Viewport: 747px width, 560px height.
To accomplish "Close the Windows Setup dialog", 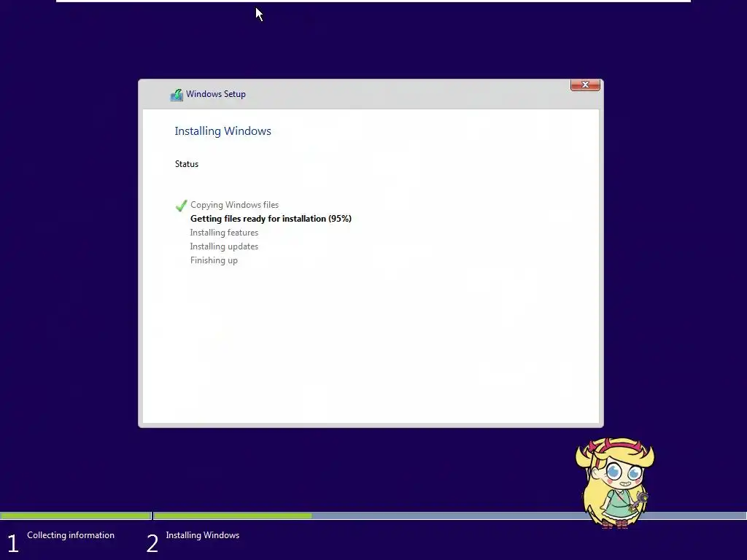I will coord(585,85).
